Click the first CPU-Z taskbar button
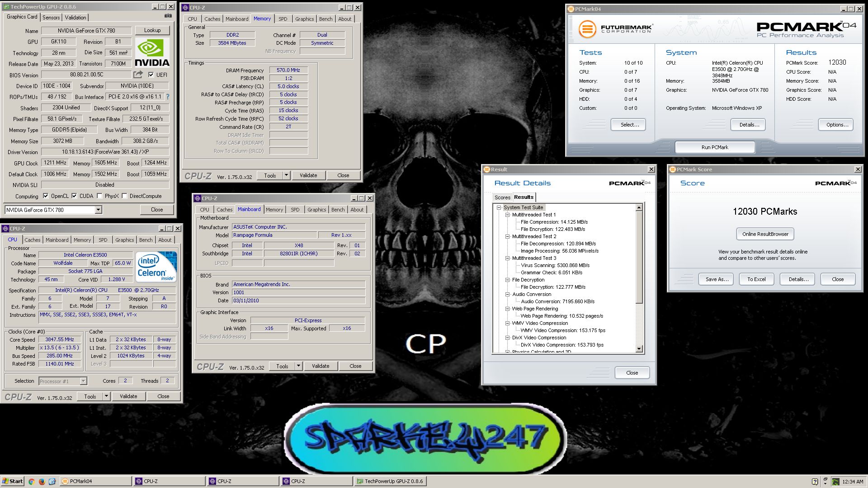This screenshot has height=488, width=868. pos(169,481)
